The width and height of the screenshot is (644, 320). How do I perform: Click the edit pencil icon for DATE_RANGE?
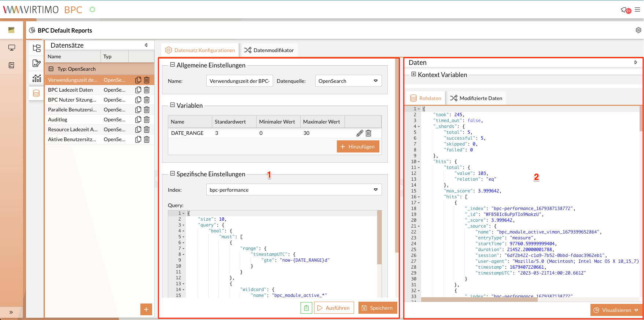(360, 133)
